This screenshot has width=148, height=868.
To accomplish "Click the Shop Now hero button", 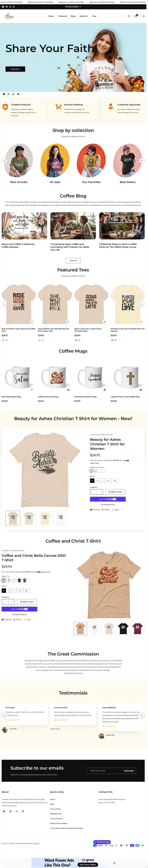I will pos(15,69).
